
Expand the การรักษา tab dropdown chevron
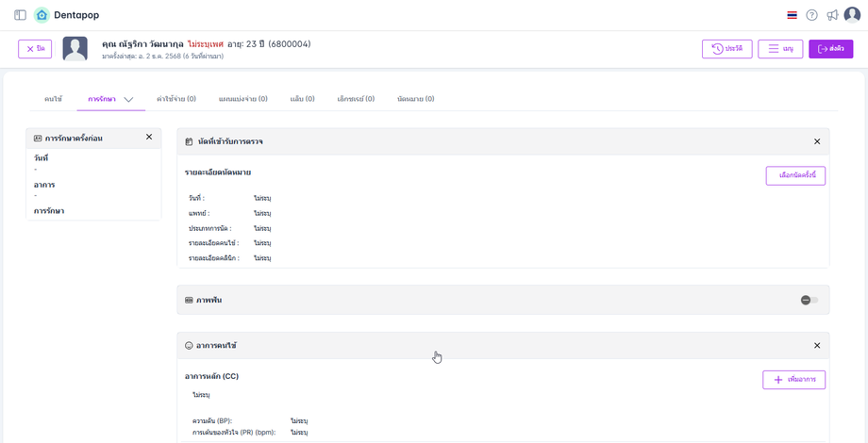click(129, 99)
